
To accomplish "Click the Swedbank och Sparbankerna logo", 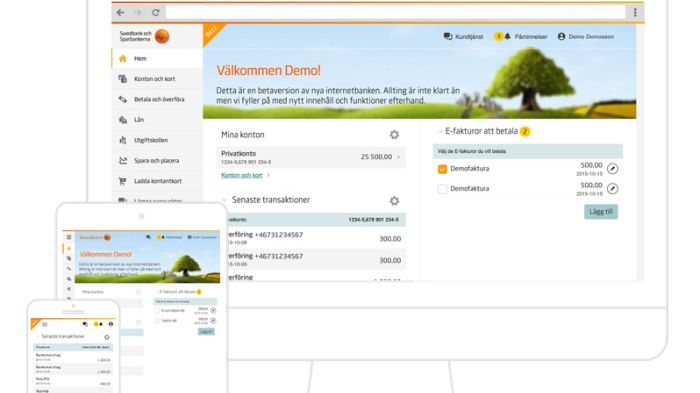I will (144, 36).
